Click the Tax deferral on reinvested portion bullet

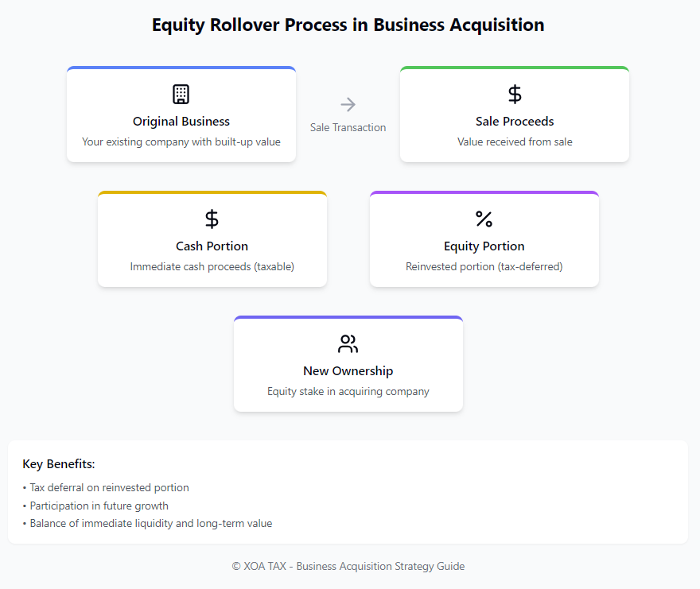[109, 487]
